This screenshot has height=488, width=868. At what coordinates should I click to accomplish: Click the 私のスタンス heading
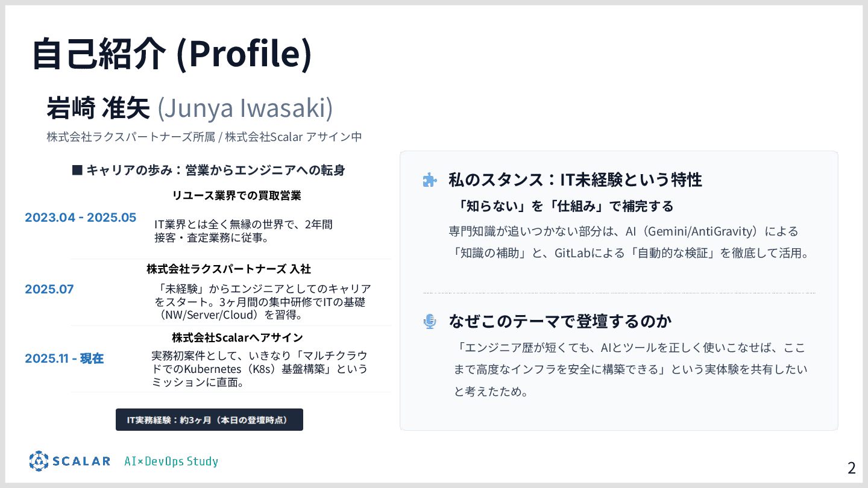click(x=575, y=180)
